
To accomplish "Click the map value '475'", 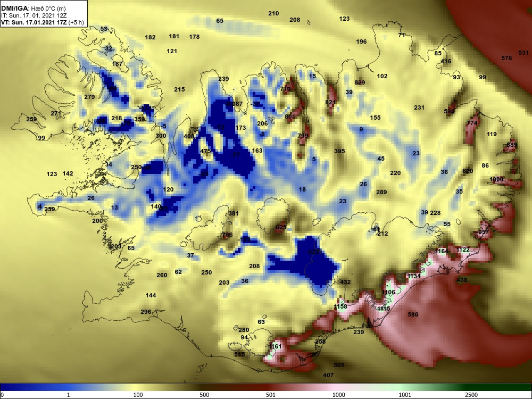I will [x=205, y=151].
